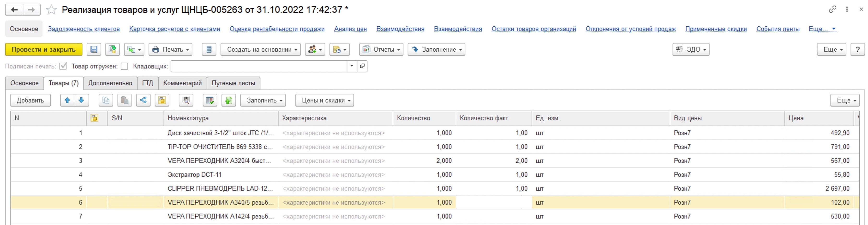Open the document structure list icon
This screenshot has width=868, height=225.
209,49
